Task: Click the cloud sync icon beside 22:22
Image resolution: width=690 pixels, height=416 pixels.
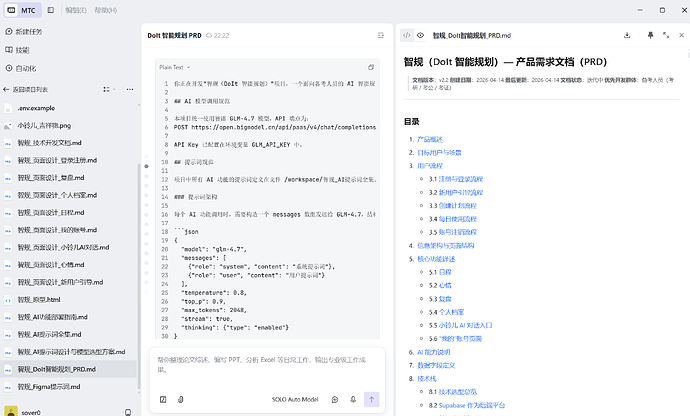Action: (209, 35)
